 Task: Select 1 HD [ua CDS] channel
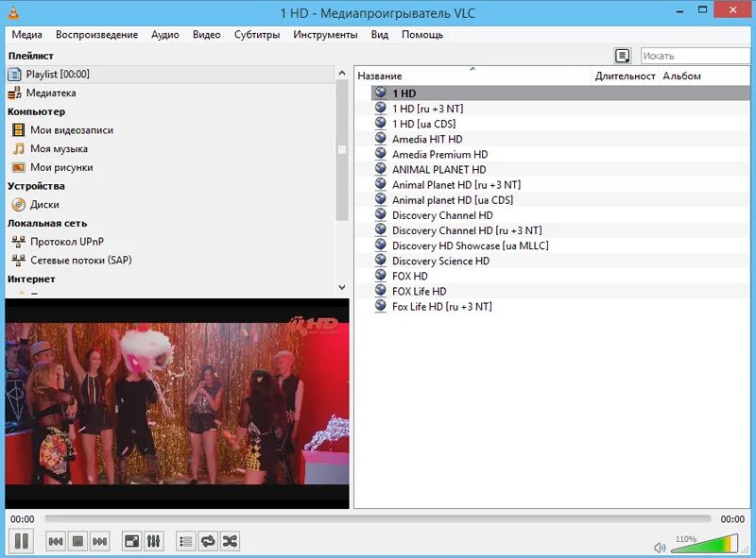pyautogui.click(x=560, y=124)
